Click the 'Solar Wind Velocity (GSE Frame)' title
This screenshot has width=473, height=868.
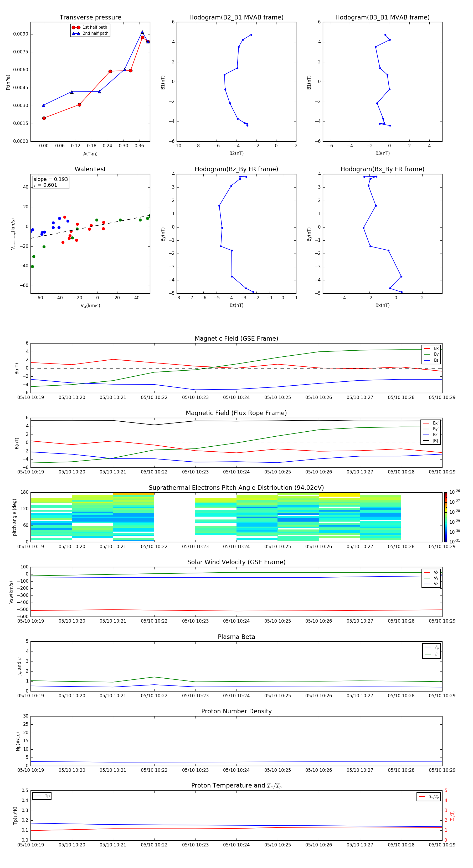(236, 562)
